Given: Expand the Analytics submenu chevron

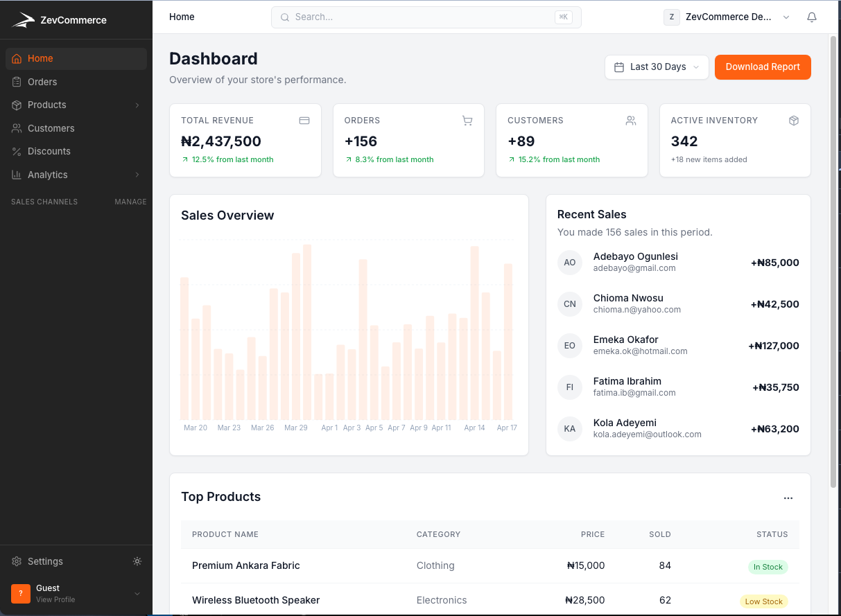Looking at the screenshot, I should [137, 175].
